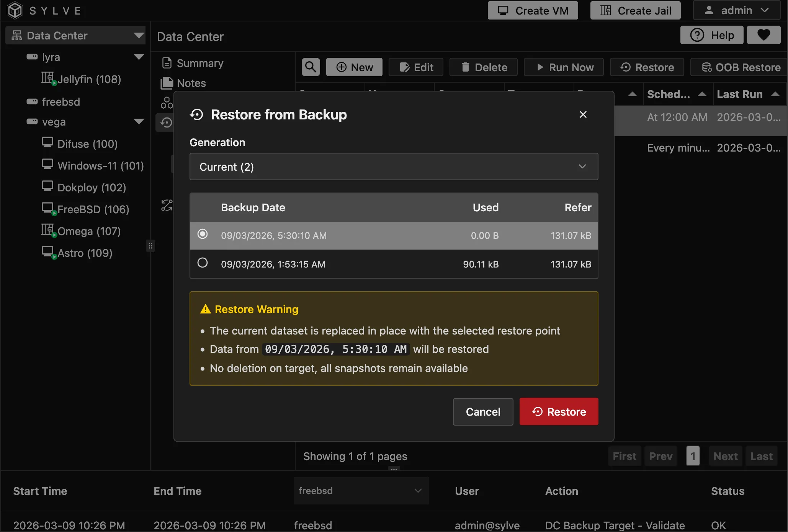Click the Cancel button in the dialog
The width and height of the screenshot is (788, 532).
483,411
